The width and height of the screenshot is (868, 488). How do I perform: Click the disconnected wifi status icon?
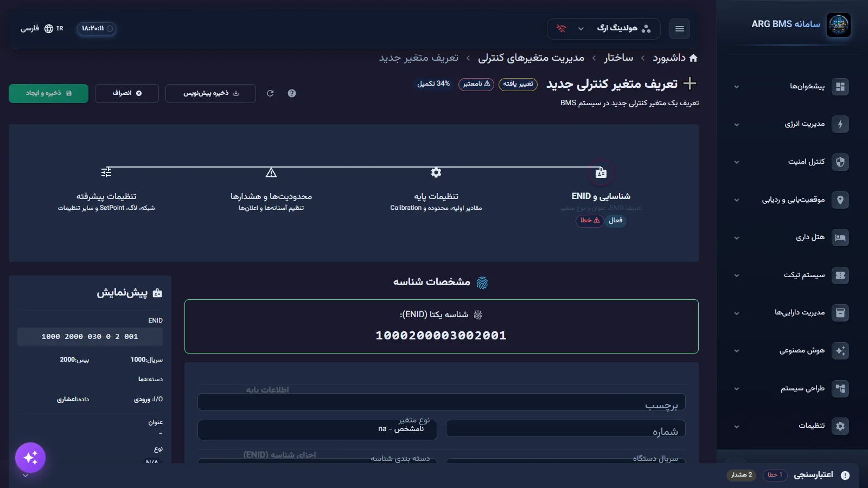click(x=561, y=29)
